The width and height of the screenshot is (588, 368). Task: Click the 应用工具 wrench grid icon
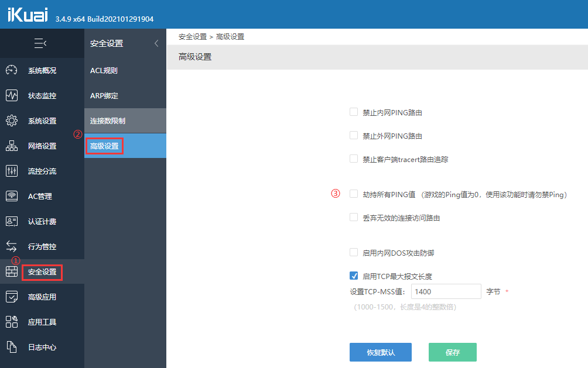click(12, 322)
